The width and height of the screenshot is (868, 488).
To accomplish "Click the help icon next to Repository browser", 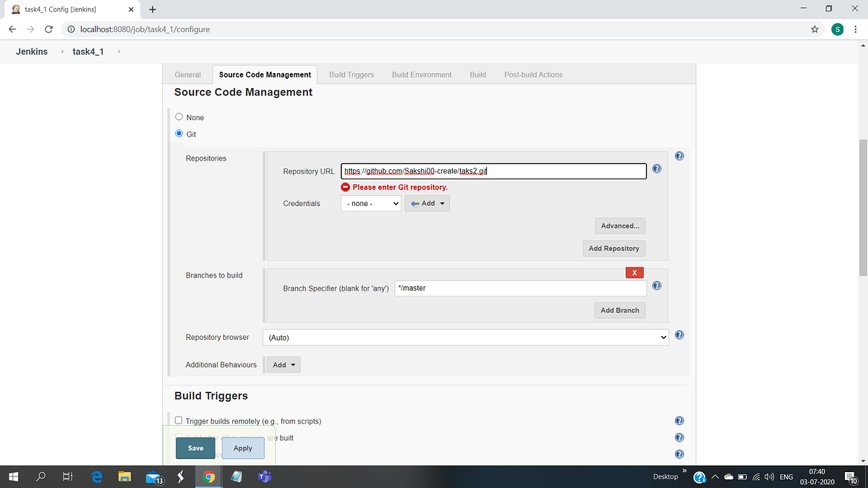I will click(678, 335).
